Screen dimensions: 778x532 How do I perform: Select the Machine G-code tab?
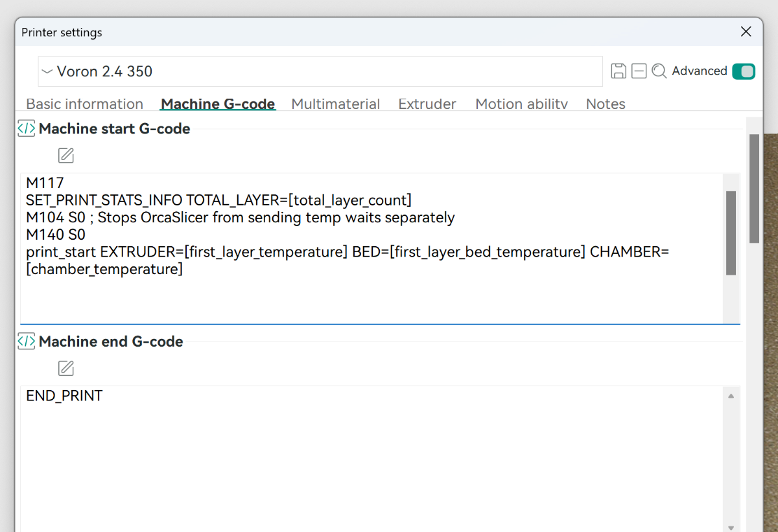coord(218,104)
